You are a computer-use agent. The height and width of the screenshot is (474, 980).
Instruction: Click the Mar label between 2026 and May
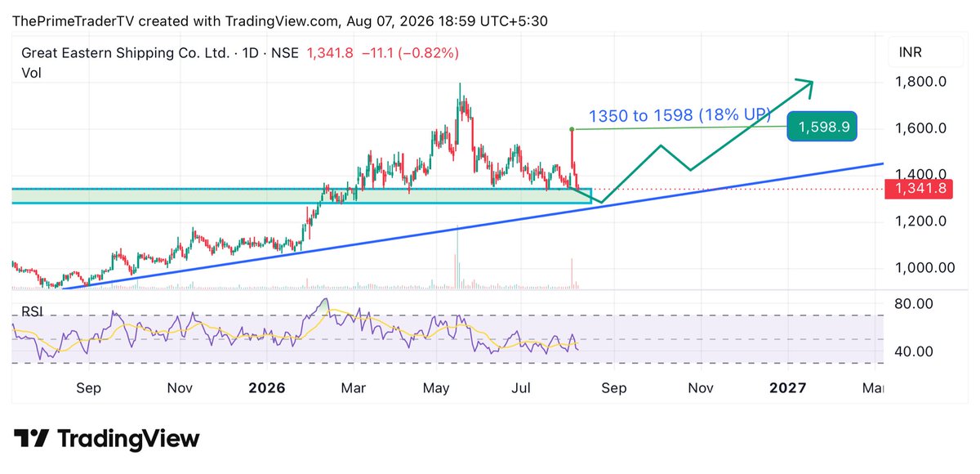tap(353, 387)
